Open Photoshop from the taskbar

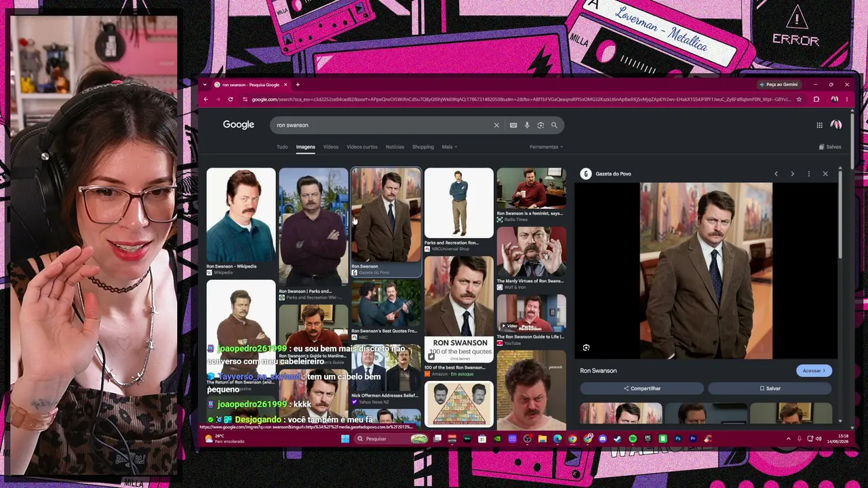point(678,439)
